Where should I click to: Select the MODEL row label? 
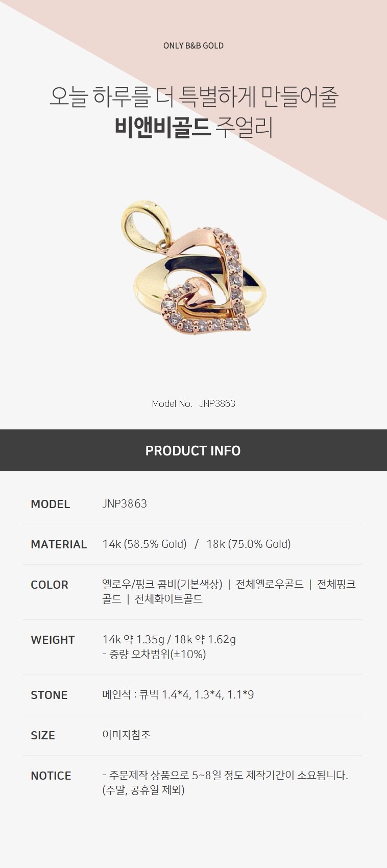tap(50, 504)
